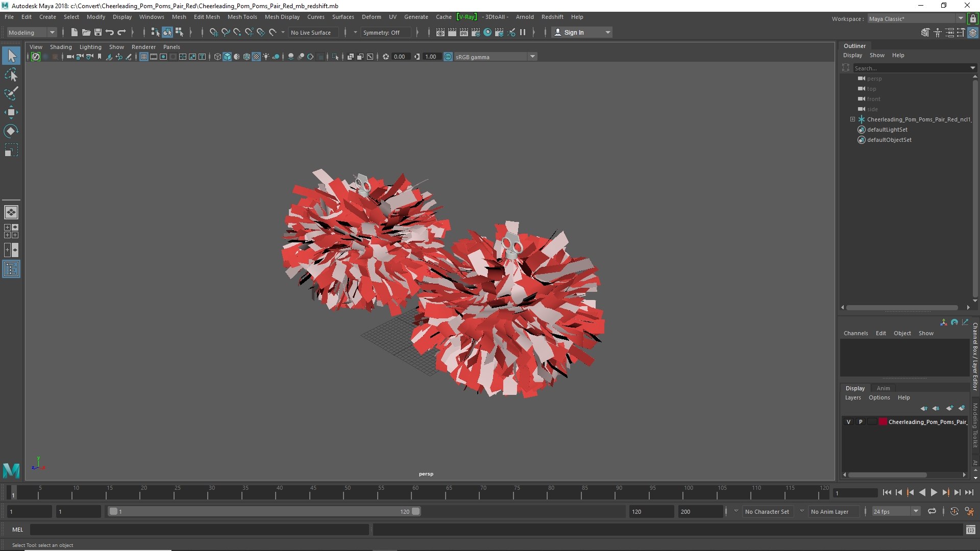Click the MEL script language label
980x551 pixels.
pyautogui.click(x=17, y=530)
